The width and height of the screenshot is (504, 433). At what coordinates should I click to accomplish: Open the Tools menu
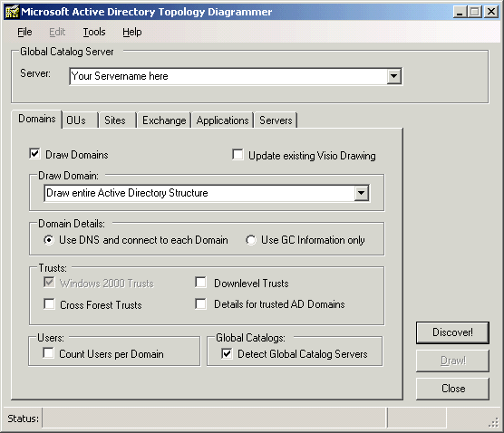(x=94, y=32)
